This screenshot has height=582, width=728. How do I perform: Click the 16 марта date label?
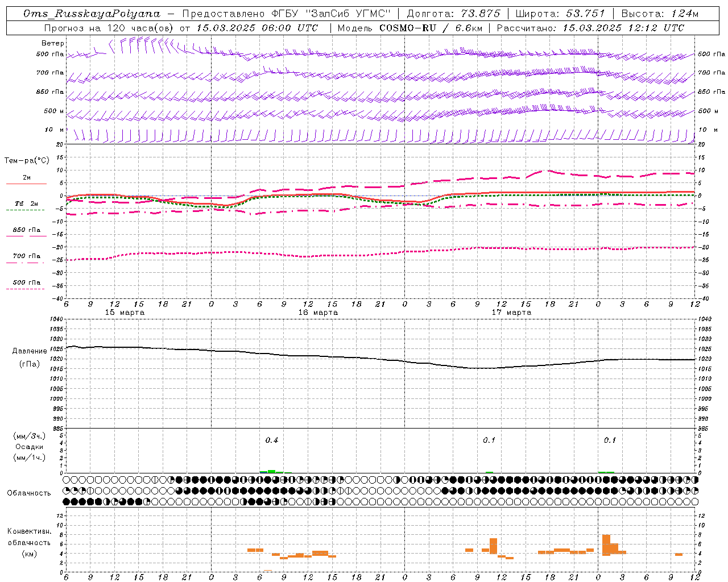click(x=318, y=313)
